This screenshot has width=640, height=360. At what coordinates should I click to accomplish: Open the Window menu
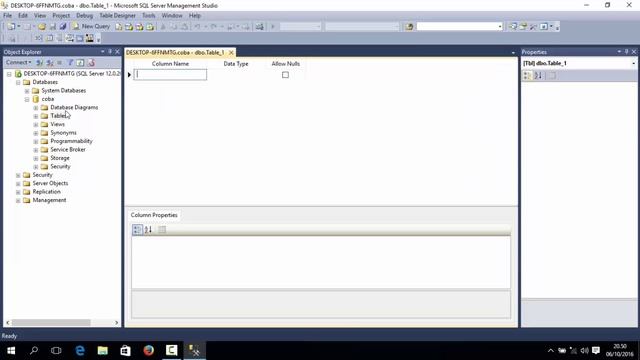[x=172, y=16]
